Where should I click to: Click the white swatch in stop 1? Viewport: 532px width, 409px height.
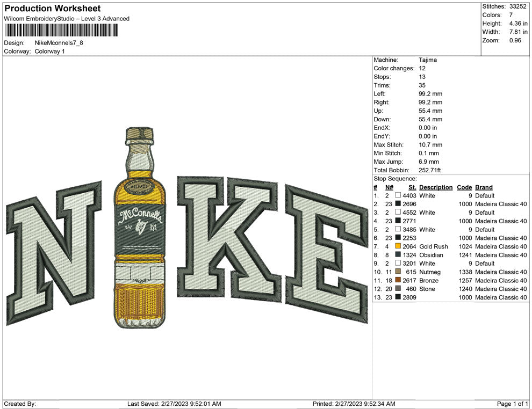click(398, 195)
